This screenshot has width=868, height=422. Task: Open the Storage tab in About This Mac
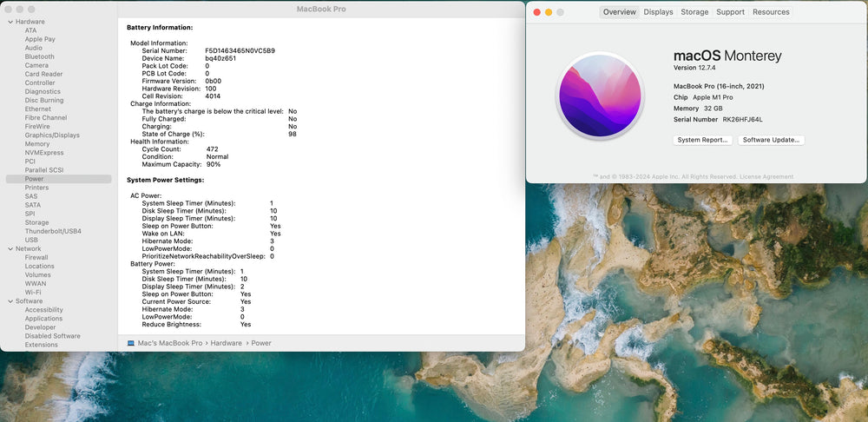click(694, 12)
